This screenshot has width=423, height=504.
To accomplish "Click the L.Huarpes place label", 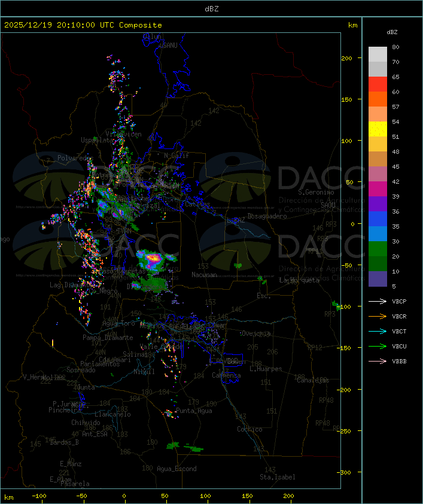I will coord(266,369).
